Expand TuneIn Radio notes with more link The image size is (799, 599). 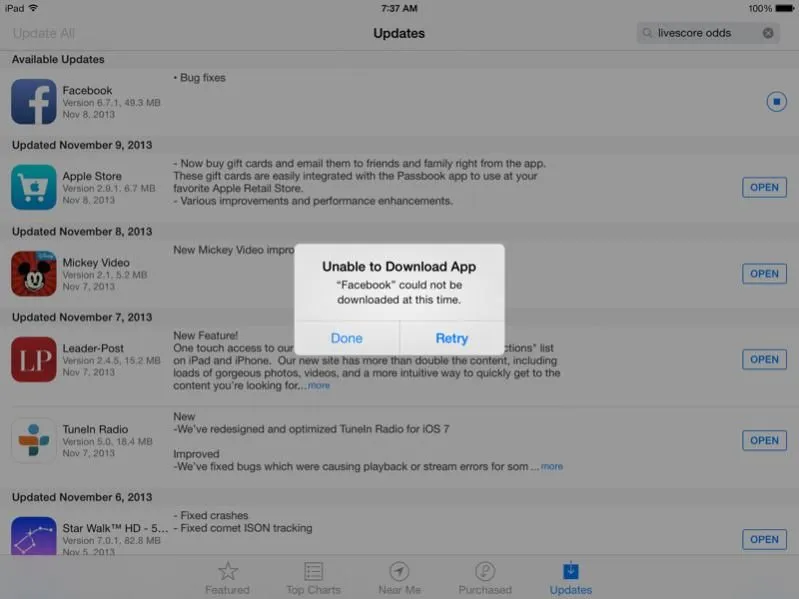(552, 466)
